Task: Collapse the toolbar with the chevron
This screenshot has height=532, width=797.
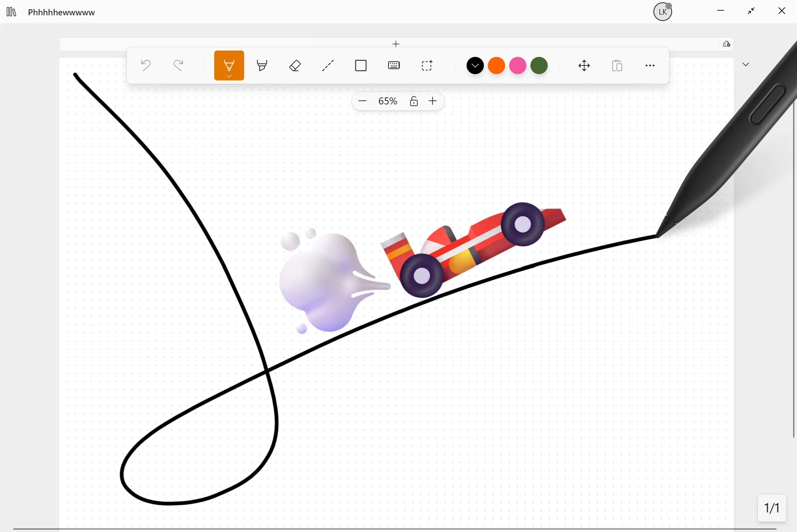Action: tap(746, 65)
